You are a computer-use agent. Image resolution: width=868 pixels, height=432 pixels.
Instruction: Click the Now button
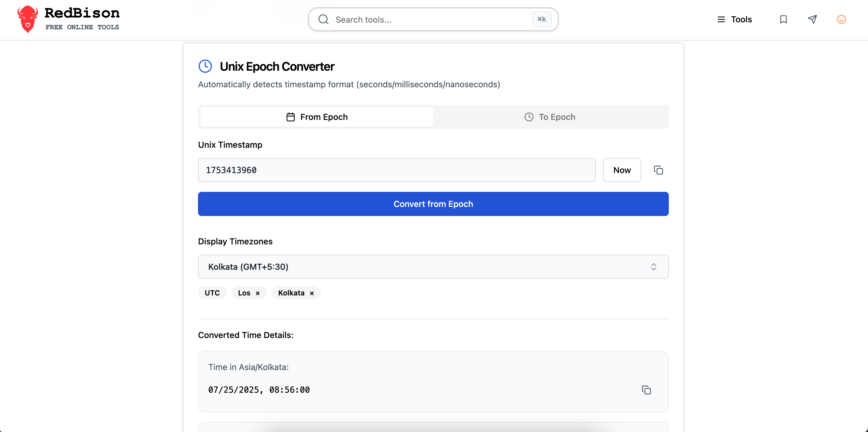pos(622,170)
